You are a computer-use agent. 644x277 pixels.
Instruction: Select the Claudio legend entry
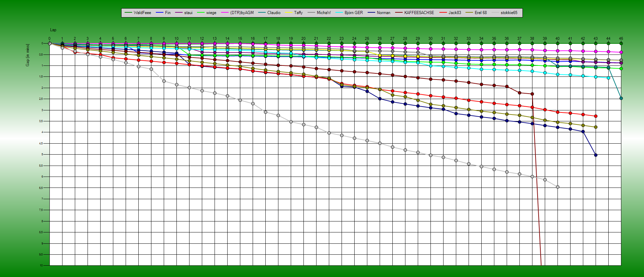click(269, 13)
